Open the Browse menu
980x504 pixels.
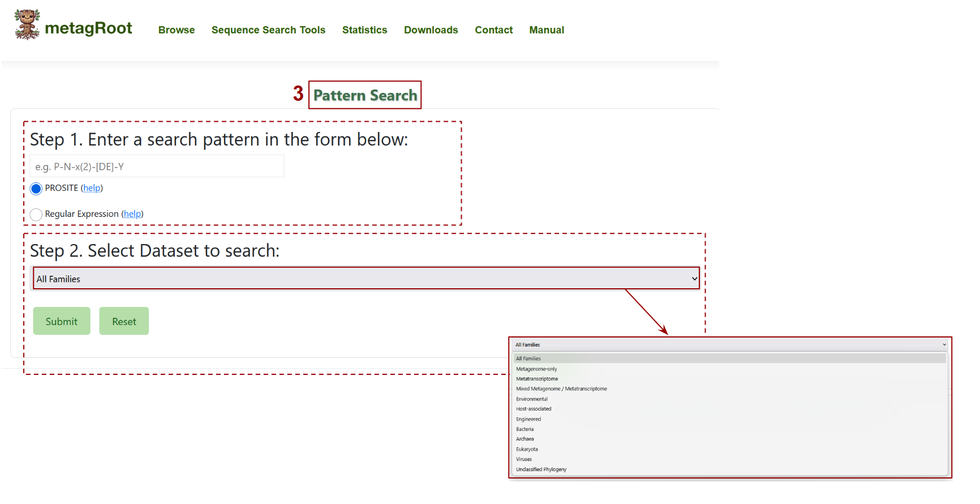177,30
